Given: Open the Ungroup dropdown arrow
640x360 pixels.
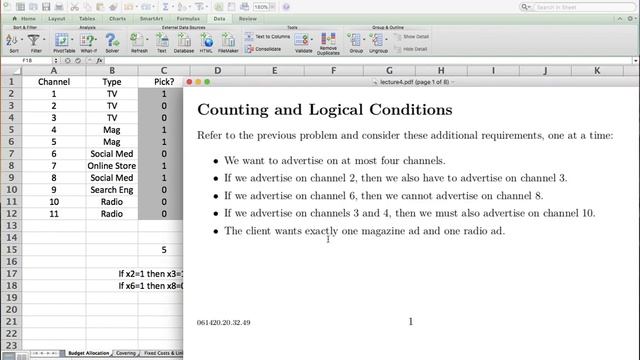Looking at the screenshot, I should pyautogui.click(x=386, y=40).
